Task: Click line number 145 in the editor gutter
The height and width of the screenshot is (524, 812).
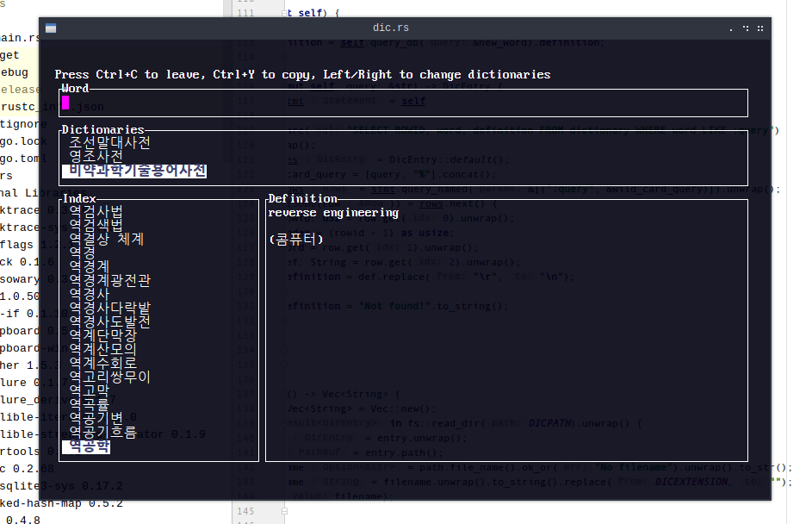Action: pyautogui.click(x=244, y=510)
